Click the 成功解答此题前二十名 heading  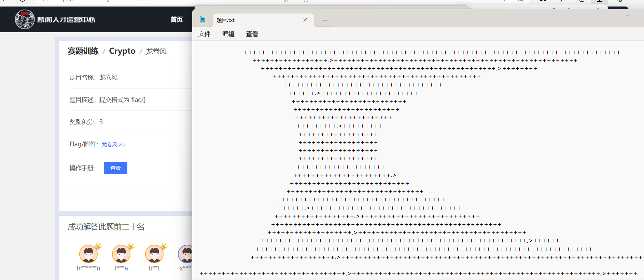pos(106,227)
